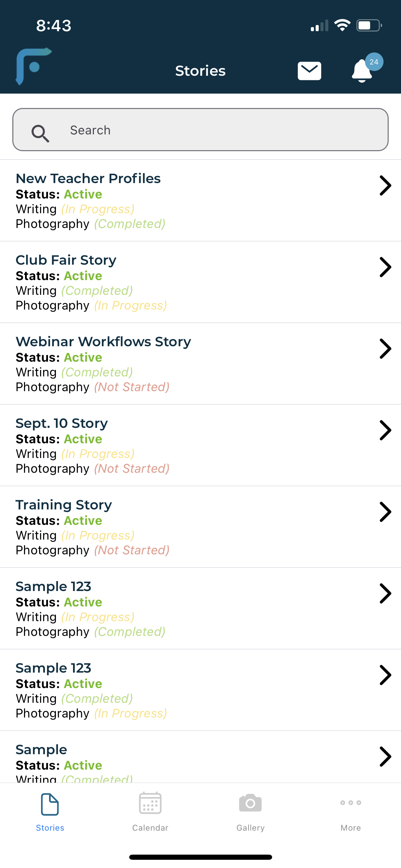Open the Gallery camera icon
This screenshot has height=868, width=401.
coord(251,803)
